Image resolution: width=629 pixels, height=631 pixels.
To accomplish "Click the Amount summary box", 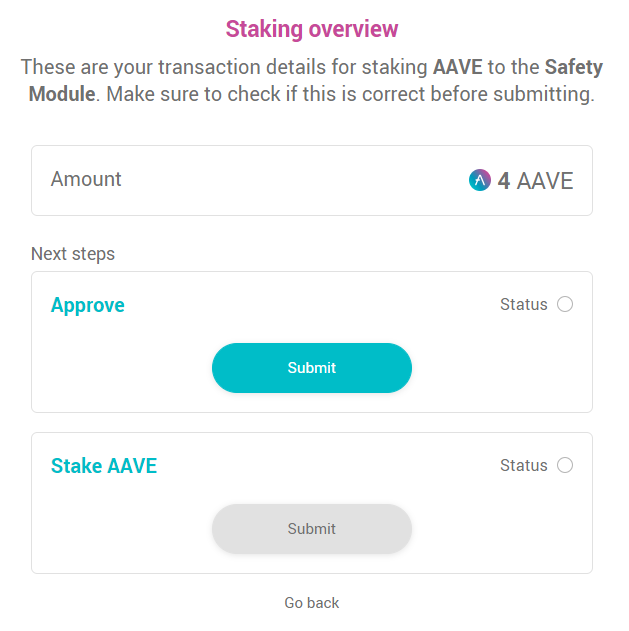I will 312,180.
